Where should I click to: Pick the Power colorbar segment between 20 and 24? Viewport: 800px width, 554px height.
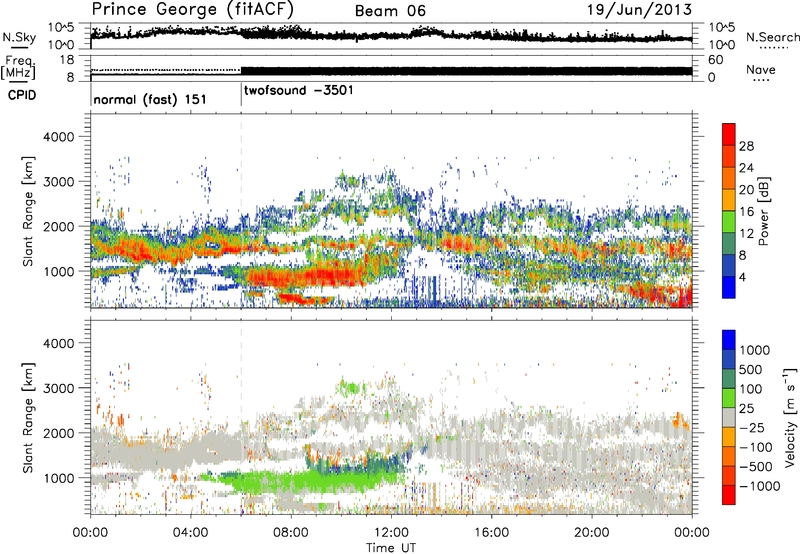[x=729, y=178]
